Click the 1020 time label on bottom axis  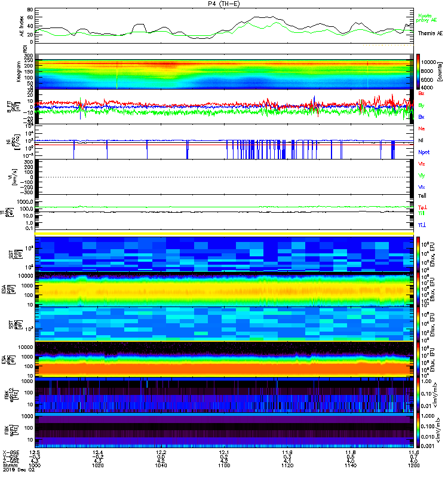point(98,465)
